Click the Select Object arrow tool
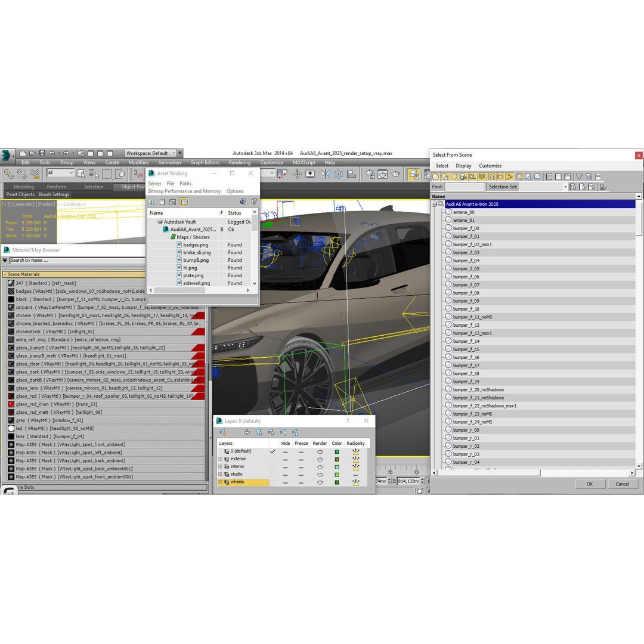Viewport: 644px width, 644px height. pos(81,174)
